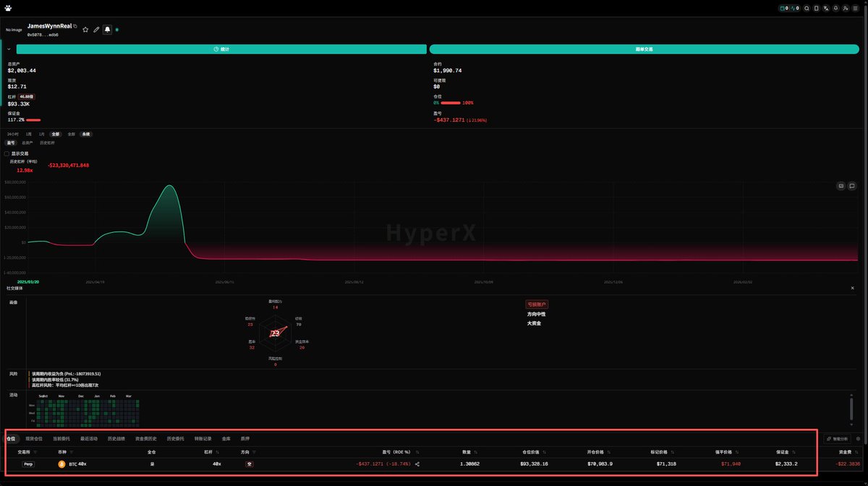Viewport: 868px width, 486px height.
Task: Open the table settings gear icon
Action: (858, 438)
